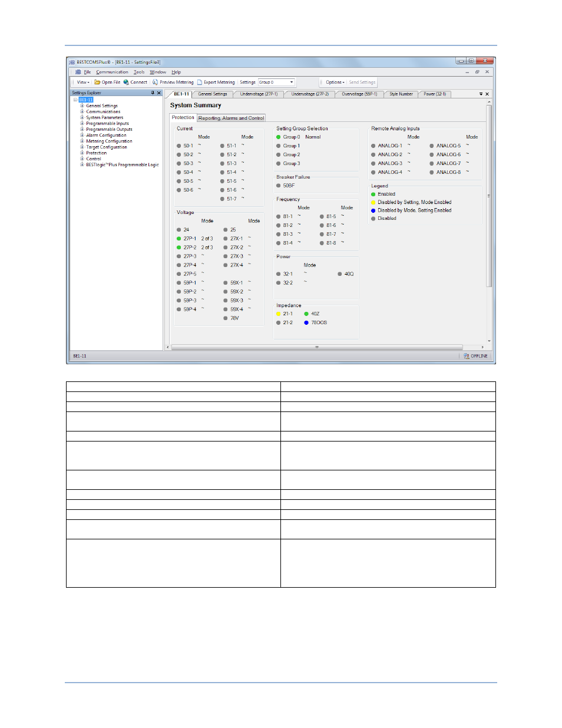Expand the BESTlogicPlus Programmable Logic node
Image resolution: width=562 pixels, height=728 pixels.
click(82, 164)
